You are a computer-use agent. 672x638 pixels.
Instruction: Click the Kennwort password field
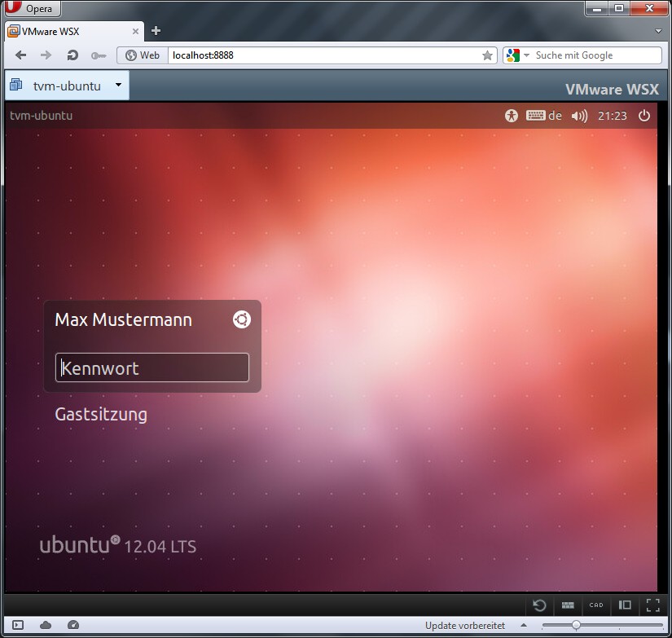coord(152,367)
